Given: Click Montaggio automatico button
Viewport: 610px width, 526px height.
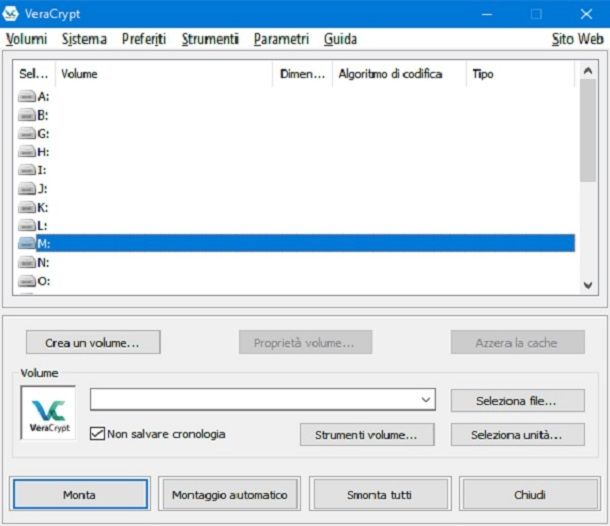Looking at the screenshot, I should coord(230,494).
